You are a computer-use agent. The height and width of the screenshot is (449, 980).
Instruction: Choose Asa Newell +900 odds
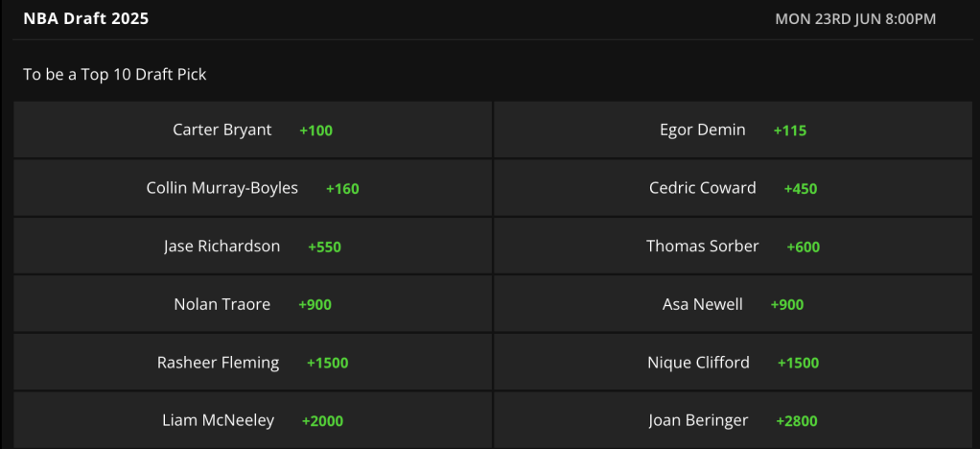[x=734, y=304]
